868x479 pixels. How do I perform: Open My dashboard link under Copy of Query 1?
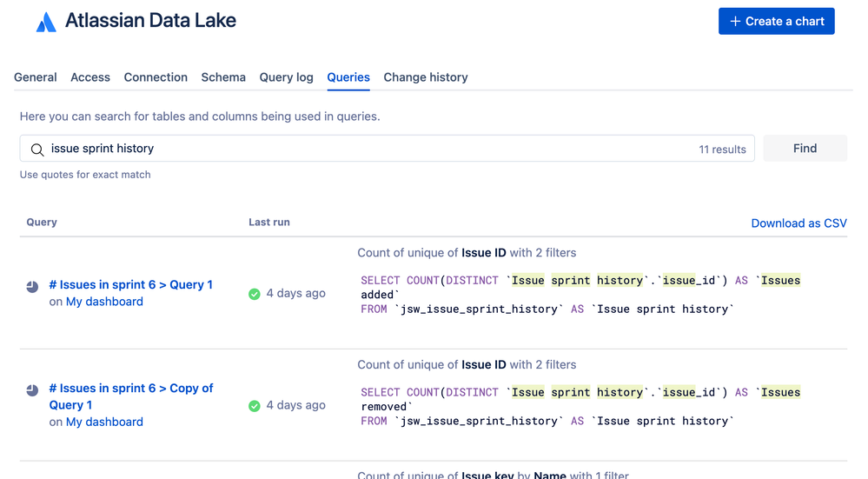click(104, 422)
